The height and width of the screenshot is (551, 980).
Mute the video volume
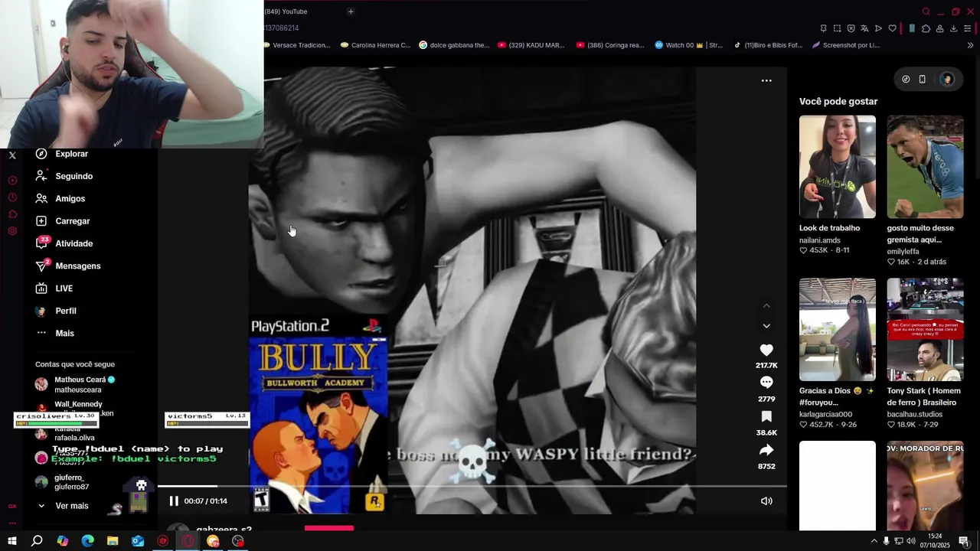(766, 501)
